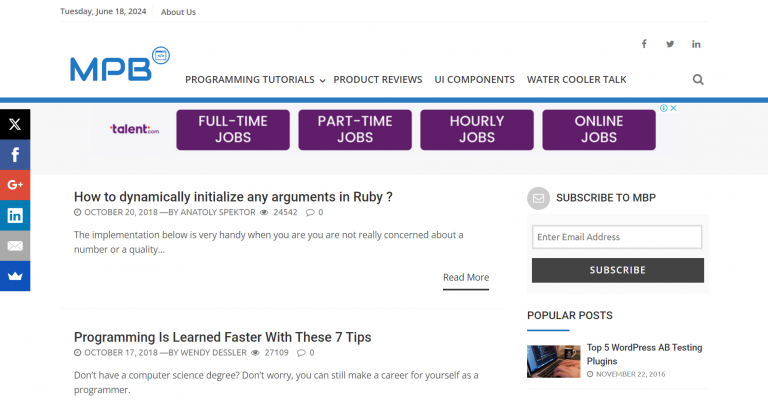Click Read More for Ruby article

(x=466, y=278)
